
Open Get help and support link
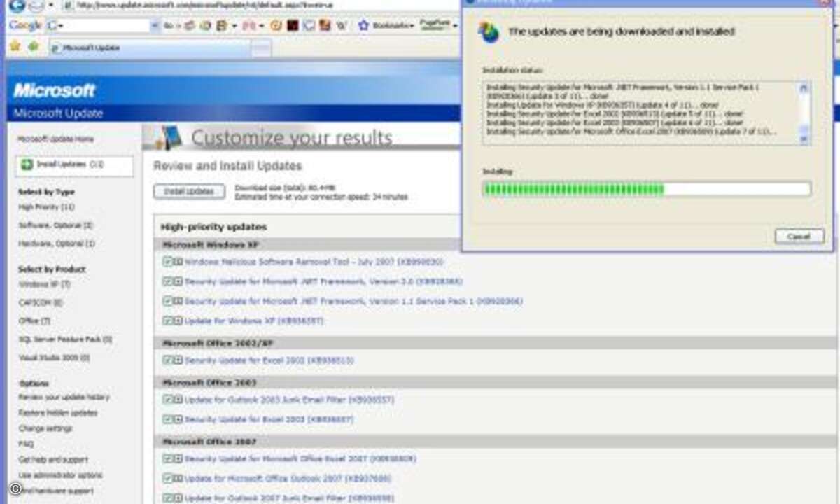(x=53, y=459)
